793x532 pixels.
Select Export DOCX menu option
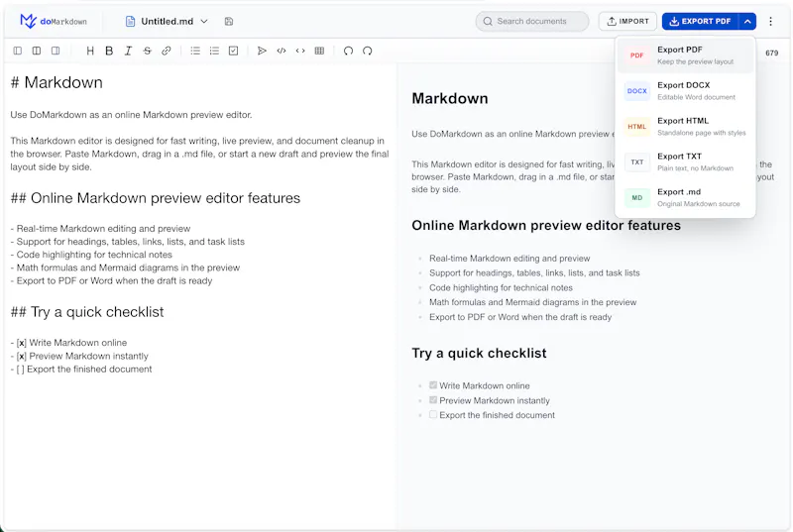[685, 91]
